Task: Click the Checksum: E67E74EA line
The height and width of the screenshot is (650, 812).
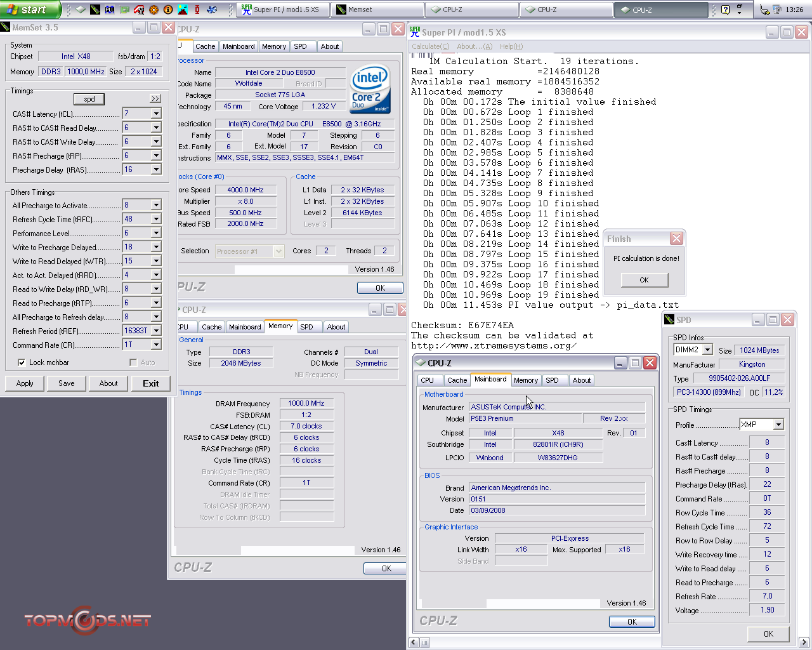Action: click(462, 326)
